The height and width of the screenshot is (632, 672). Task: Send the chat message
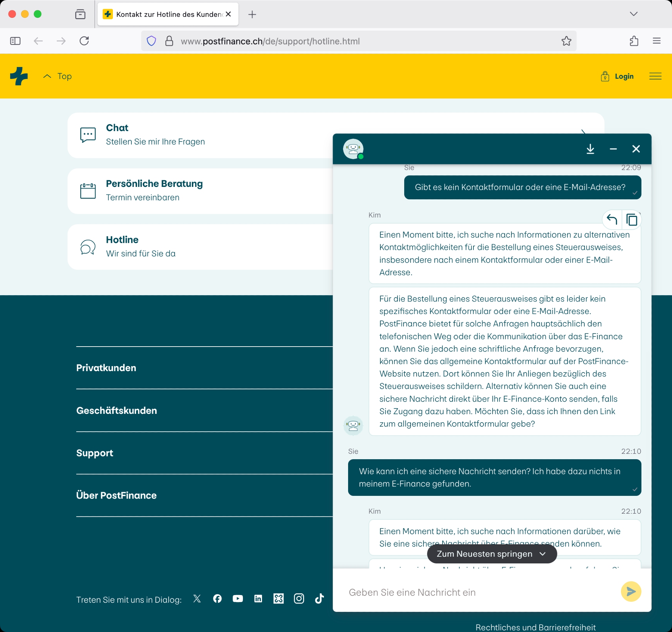coord(631,591)
